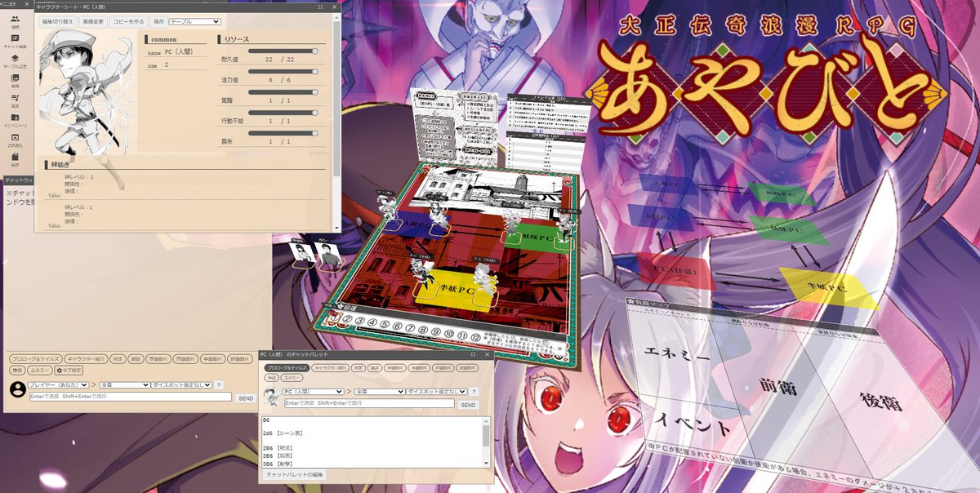The image size is (980, 493).
Task: Select palette line 3B6 【知恵】
Action: (x=278, y=456)
